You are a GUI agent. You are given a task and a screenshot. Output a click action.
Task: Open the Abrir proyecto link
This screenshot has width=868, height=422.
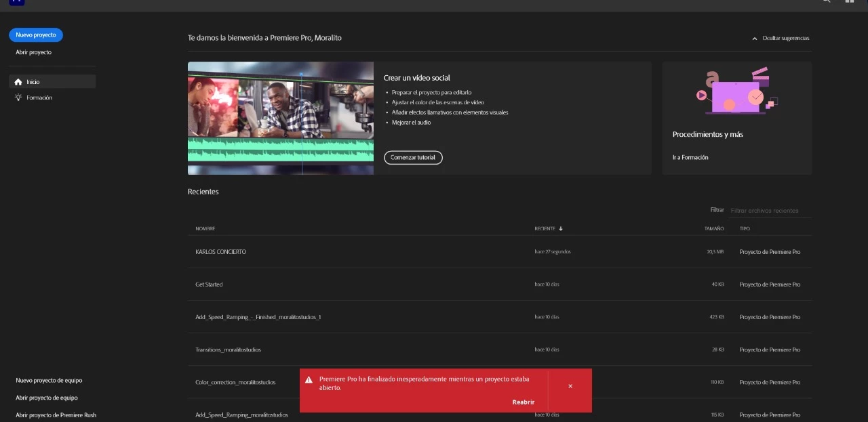[x=33, y=52]
